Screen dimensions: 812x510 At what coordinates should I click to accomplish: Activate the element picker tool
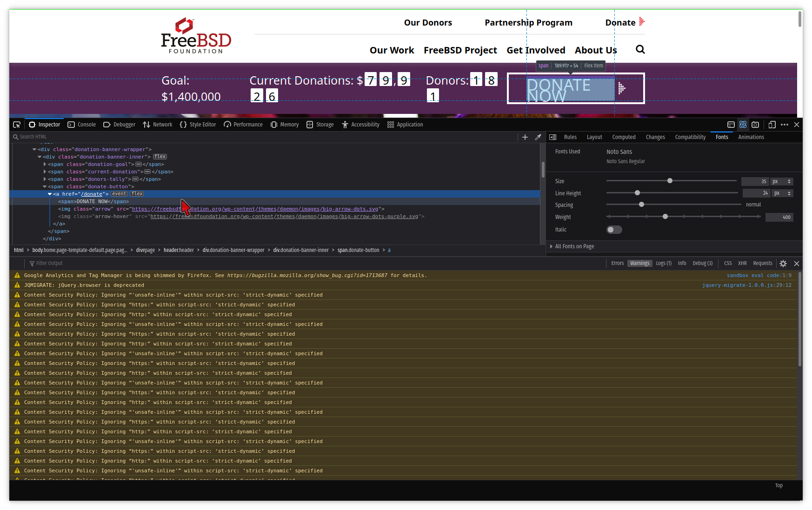click(x=17, y=125)
